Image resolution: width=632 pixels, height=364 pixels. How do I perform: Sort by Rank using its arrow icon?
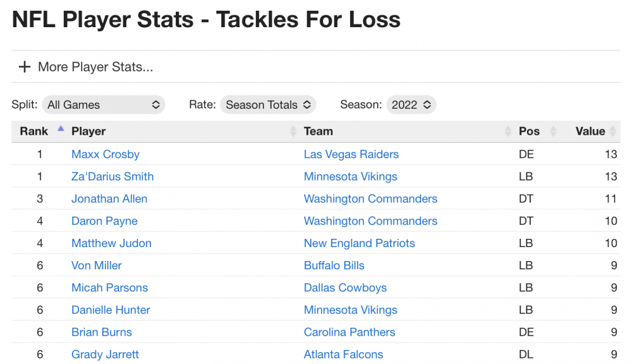(61, 129)
